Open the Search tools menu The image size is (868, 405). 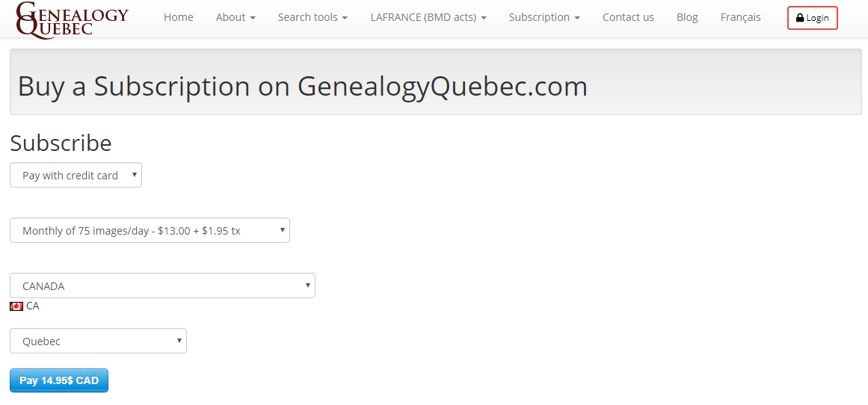313,17
